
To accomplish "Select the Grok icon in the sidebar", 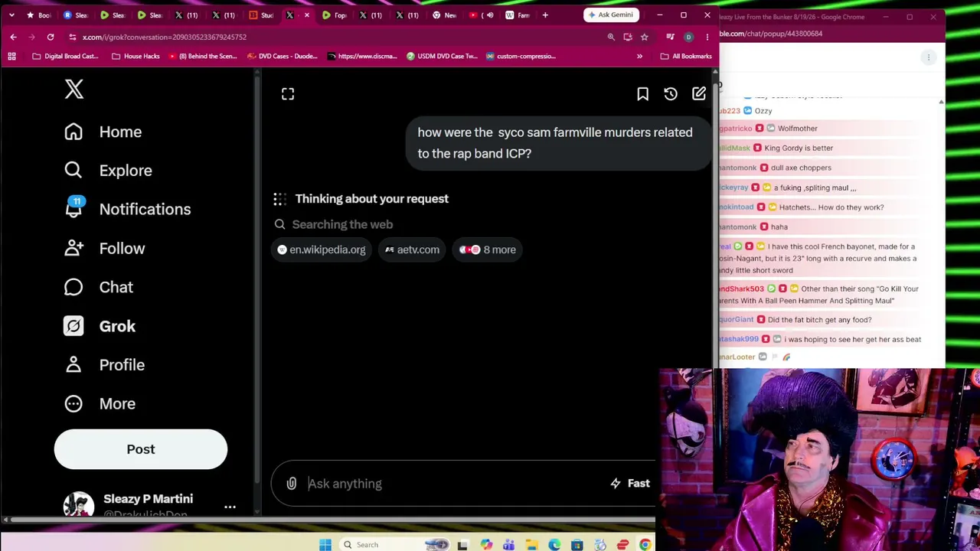I will 73,326.
